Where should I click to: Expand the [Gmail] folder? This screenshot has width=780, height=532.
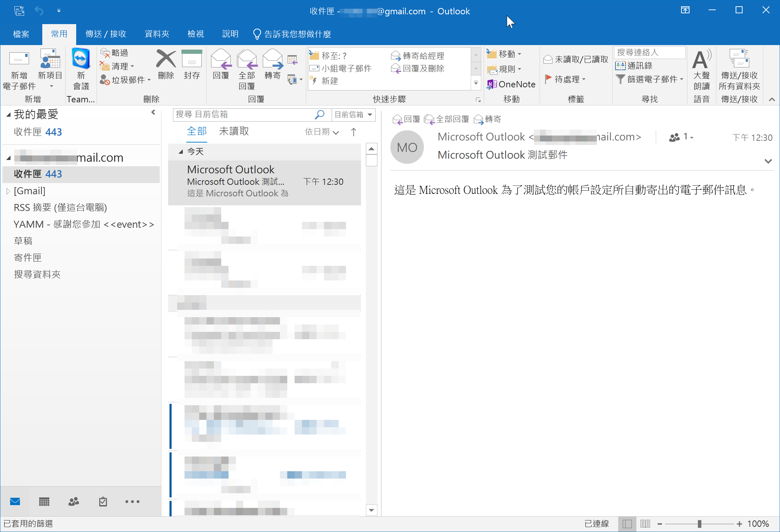pos(8,191)
